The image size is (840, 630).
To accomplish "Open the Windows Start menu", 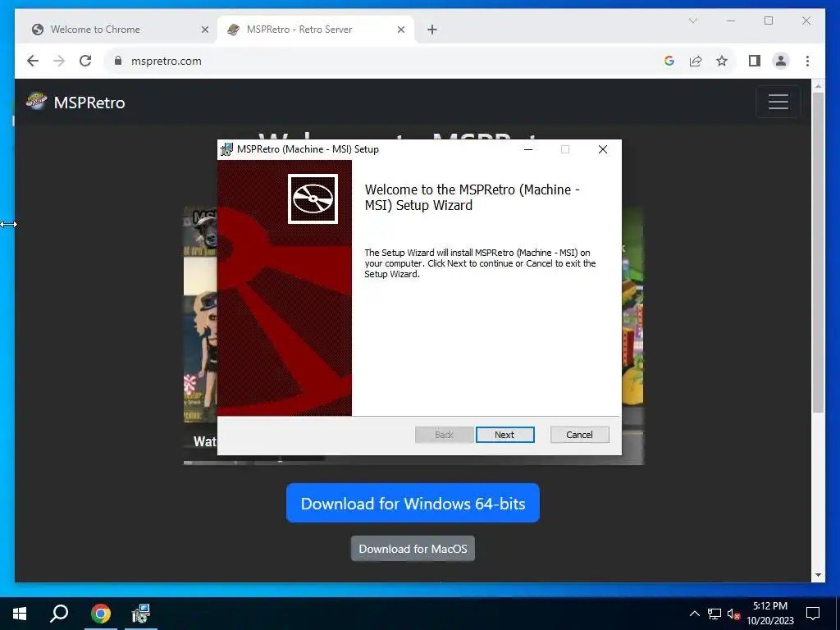I will point(20,614).
